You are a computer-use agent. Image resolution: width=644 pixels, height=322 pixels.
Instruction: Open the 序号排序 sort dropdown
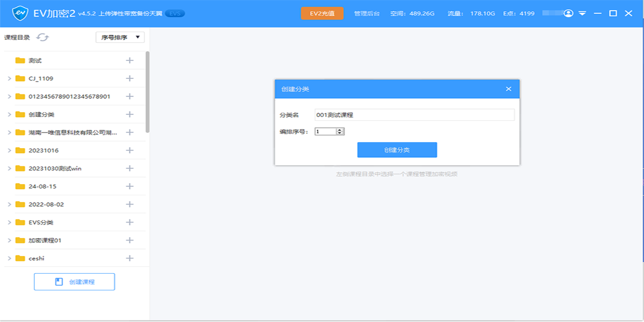[x=120, y=37]
